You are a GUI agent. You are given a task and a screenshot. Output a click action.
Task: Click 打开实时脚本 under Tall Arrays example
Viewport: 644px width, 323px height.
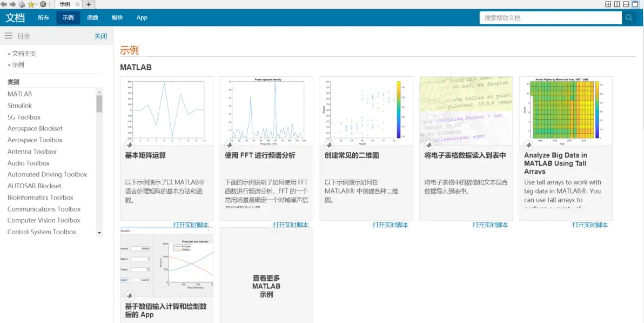click(590, 225)
